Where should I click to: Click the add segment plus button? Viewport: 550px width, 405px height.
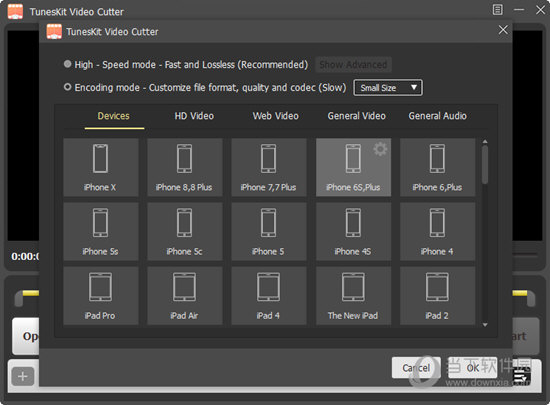[x=23, y=376]
